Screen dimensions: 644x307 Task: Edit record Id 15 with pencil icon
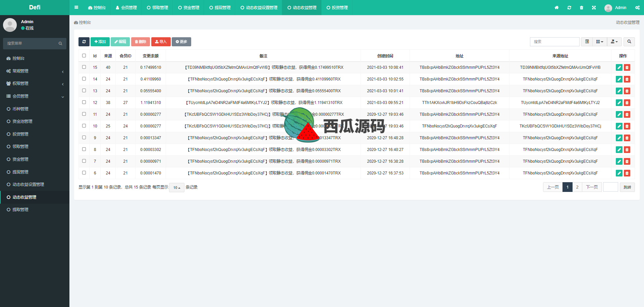pos(619,67)
